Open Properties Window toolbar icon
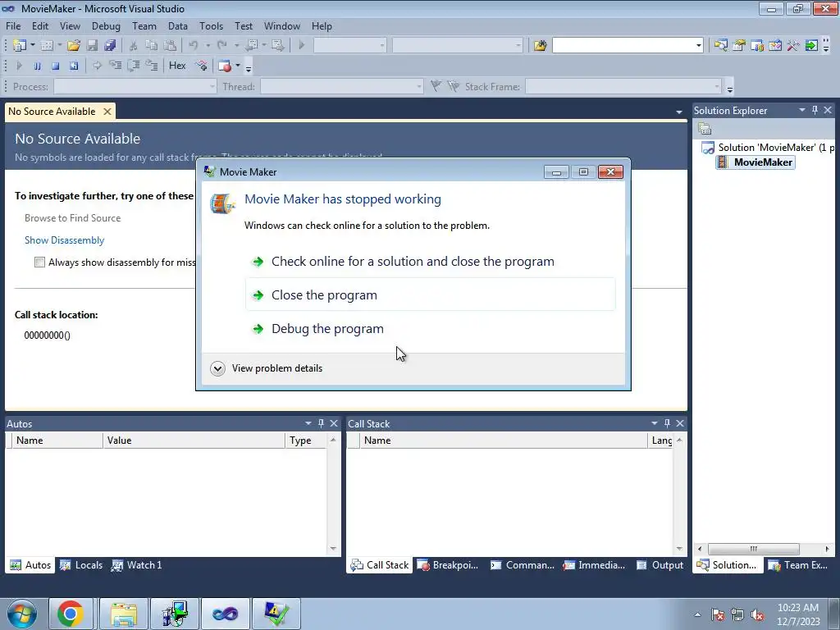840x630 pixels. pyautogui.click(x=739, y=46)
